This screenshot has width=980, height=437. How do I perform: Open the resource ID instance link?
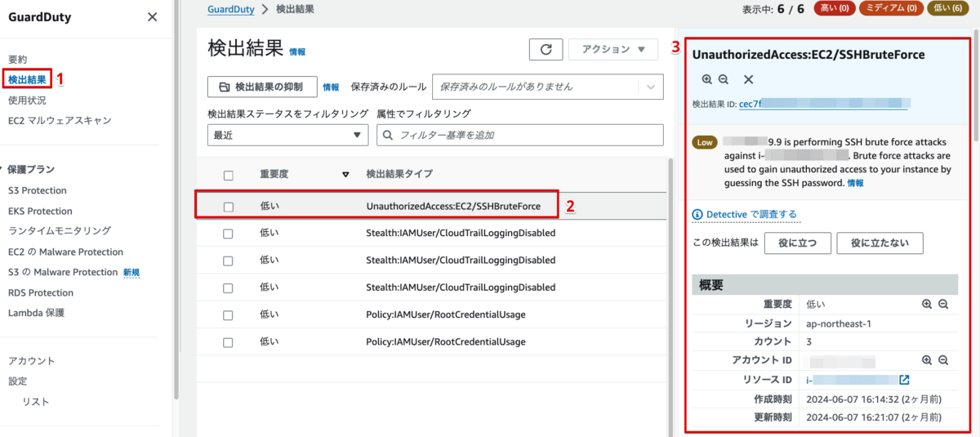(x=850, y=379)
